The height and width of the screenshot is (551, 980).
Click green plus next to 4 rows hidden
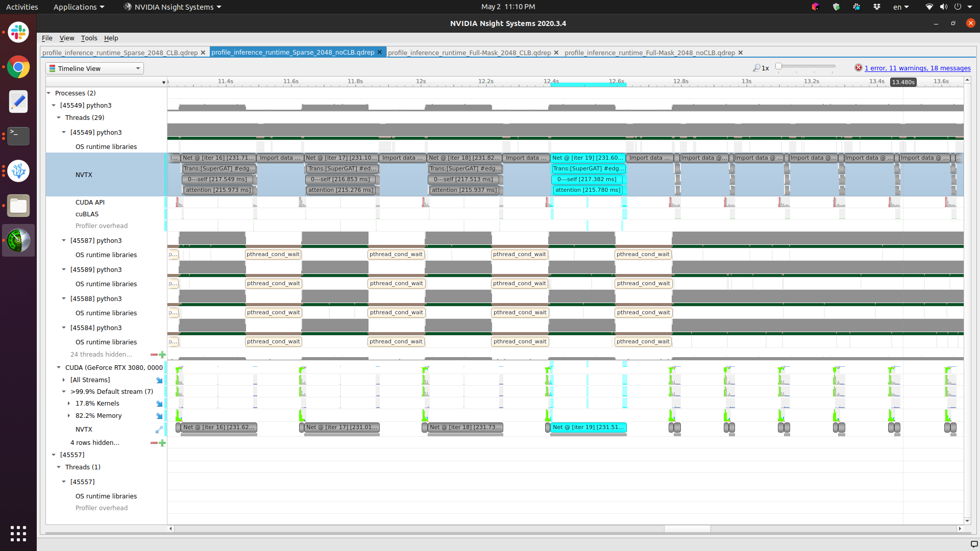tap(162, 443)
